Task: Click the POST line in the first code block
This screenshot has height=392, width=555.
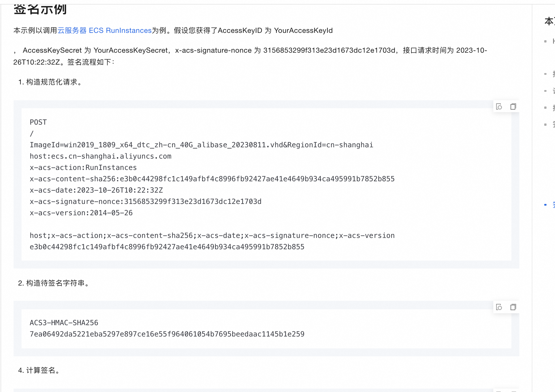Action: pos(38,122)
